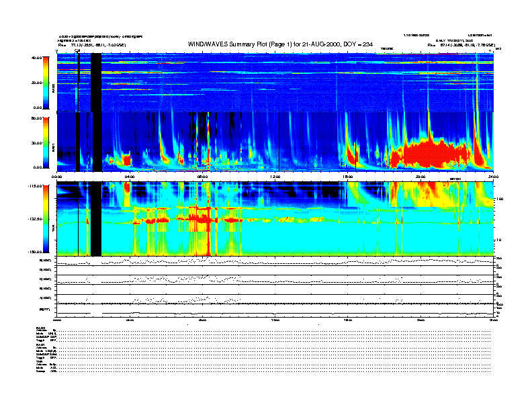
Task: Click the RAD2 rainbow color scale bar
Action: [46, 83]
